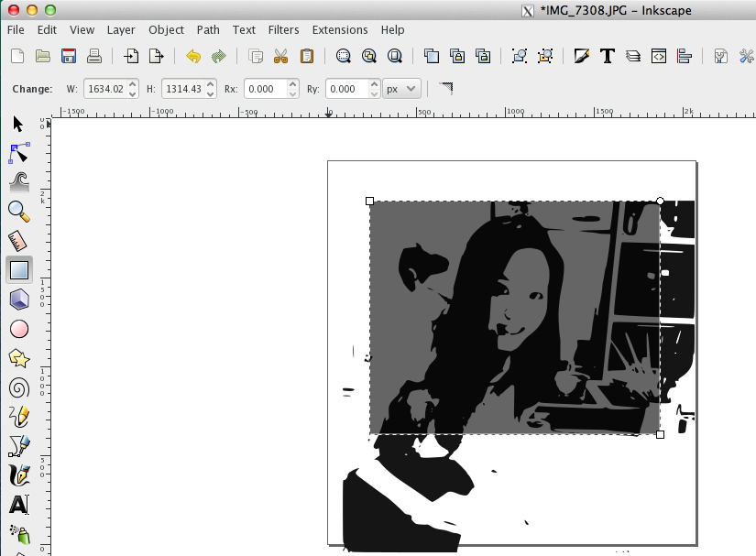Import a file into the document
Image resolution: width=756 pixels, height=556 pixels.
coord(131,56)
